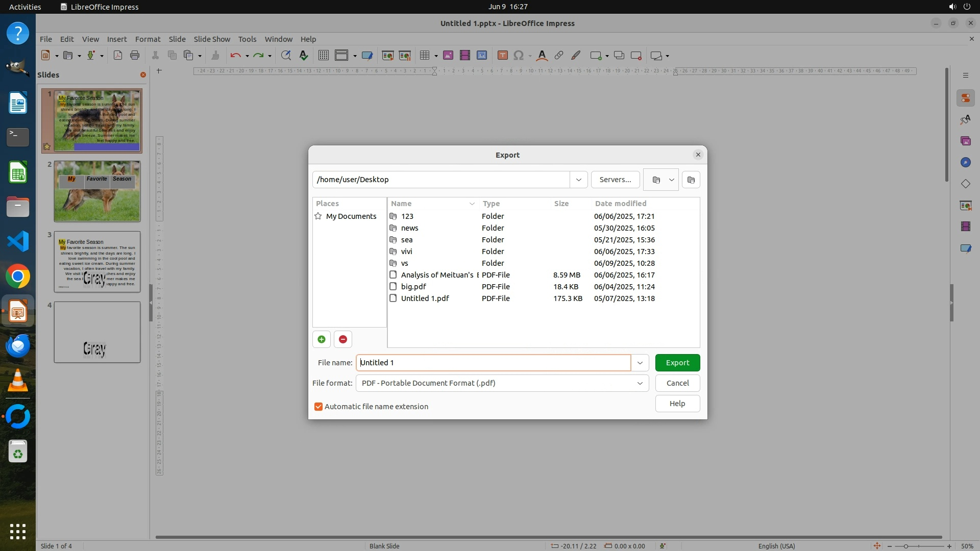
Task: Click the green add place button
Action: 322,339
